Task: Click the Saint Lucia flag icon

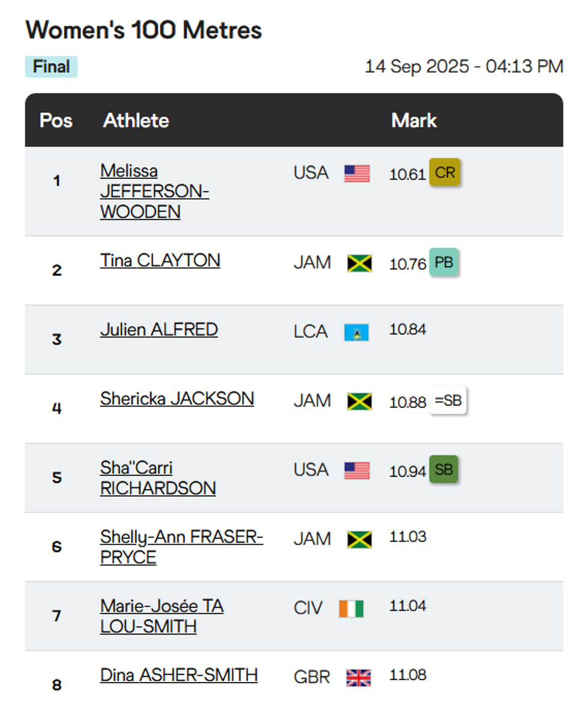Action: click(357, 332)
